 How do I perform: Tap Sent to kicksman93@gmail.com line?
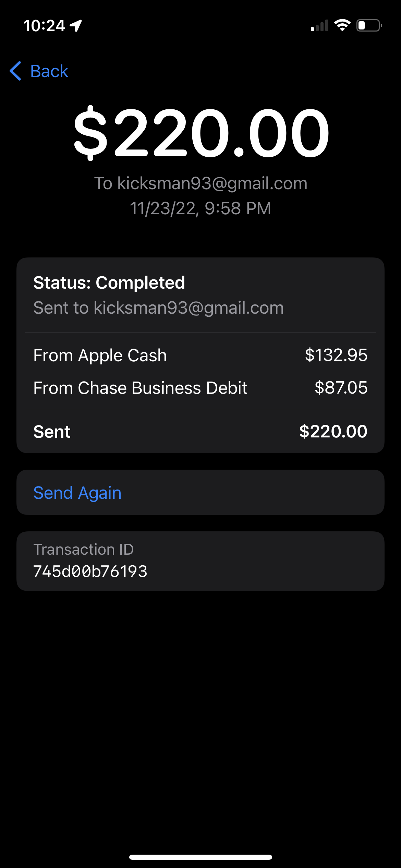point(159,308)
